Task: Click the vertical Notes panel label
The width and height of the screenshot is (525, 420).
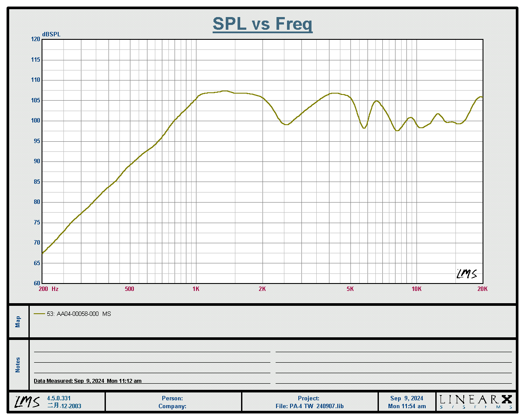Action: coord(18,365)
